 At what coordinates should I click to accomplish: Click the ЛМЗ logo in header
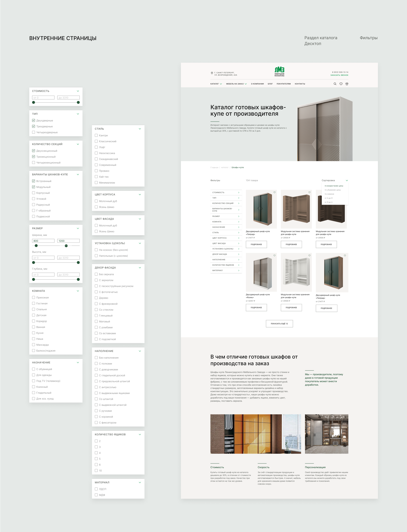coord(279,71)
